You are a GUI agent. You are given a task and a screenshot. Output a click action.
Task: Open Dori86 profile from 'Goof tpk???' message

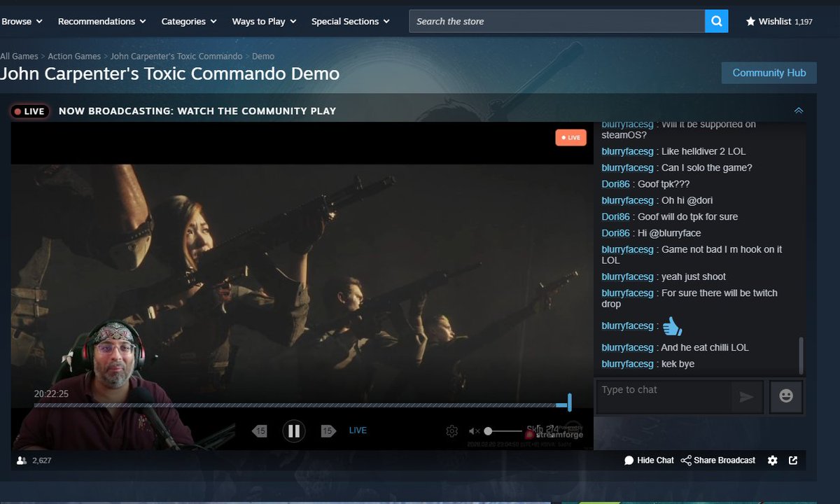(x=616, y=184)
